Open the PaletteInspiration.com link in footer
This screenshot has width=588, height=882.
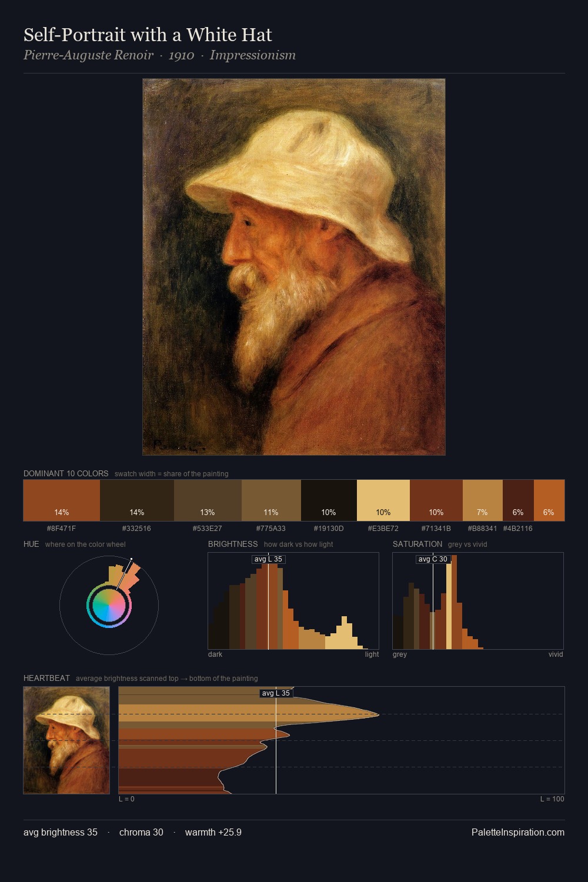tap(518, 833)
